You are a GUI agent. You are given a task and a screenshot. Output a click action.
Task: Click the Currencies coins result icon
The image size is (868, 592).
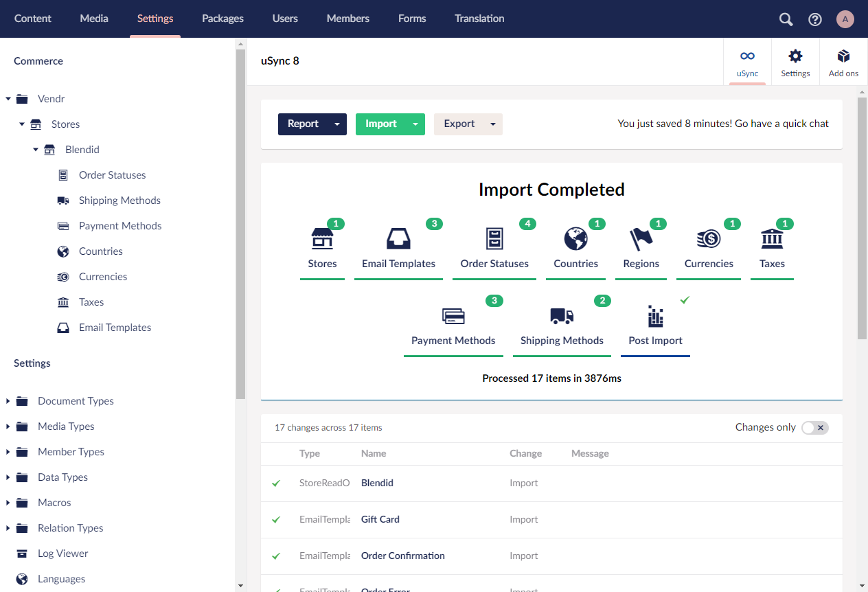point(709,240)
